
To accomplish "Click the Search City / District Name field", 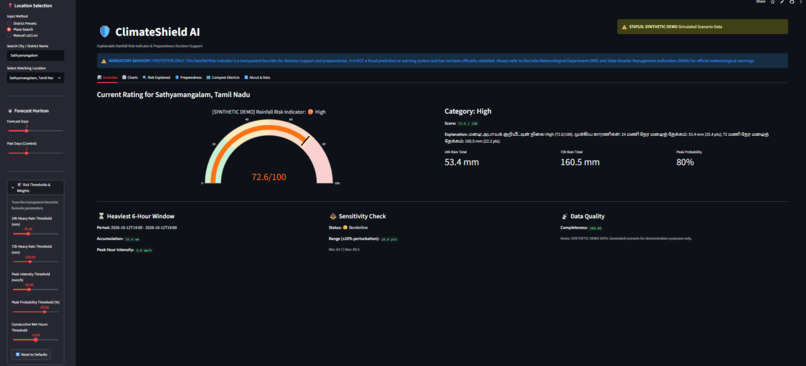I will (35, 55).
